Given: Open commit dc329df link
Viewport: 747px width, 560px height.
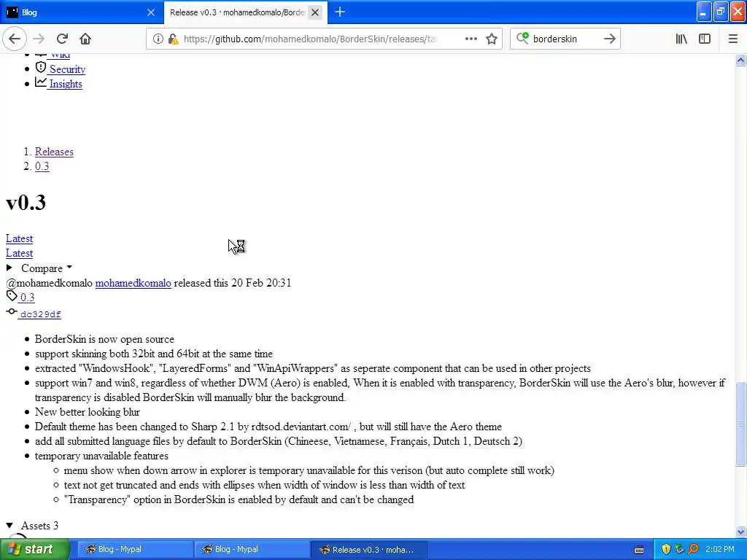Looking at the screenshot, I should 41,314.
